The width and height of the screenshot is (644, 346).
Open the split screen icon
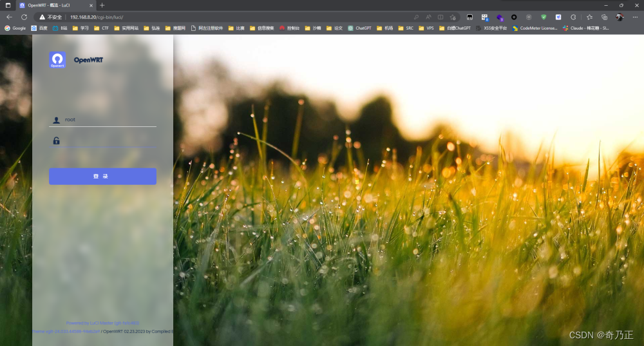pyautogui.click(x=440, y=17)
